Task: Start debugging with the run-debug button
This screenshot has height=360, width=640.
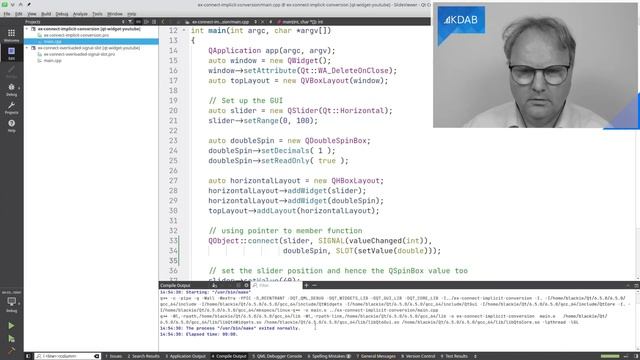Action: click(11, 339)
